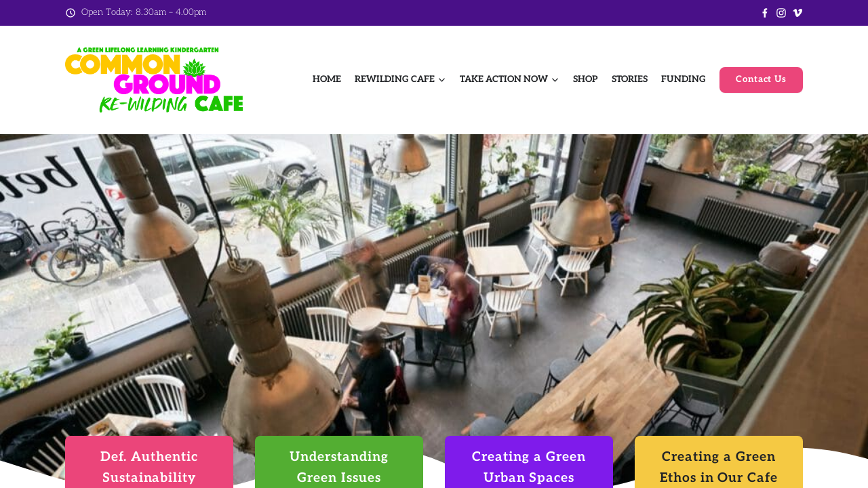Open Creating a Green Ethos in Our Cafe card
The image size is (868, 488).
[x=719, y=462]
